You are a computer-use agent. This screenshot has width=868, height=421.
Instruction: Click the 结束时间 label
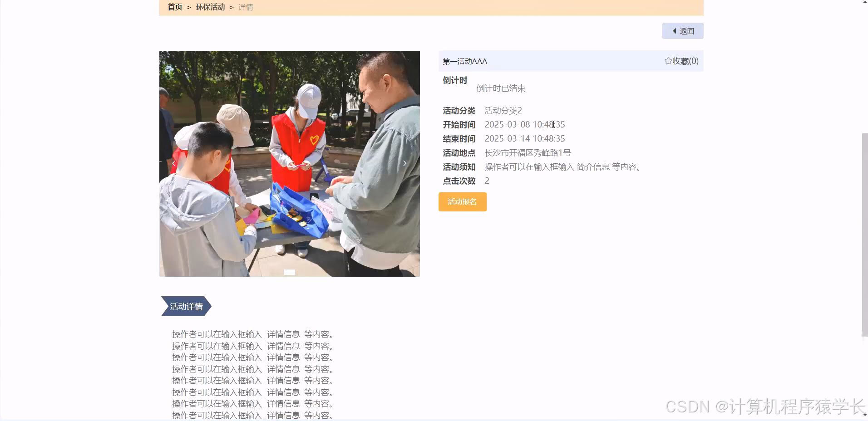pyautogui.click(x=459, y=138)
